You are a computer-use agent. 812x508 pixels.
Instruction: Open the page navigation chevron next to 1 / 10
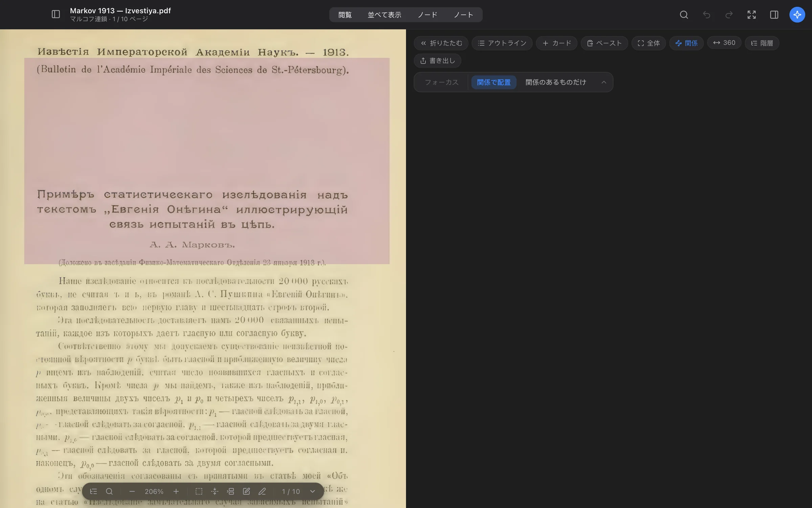point(313,491)
